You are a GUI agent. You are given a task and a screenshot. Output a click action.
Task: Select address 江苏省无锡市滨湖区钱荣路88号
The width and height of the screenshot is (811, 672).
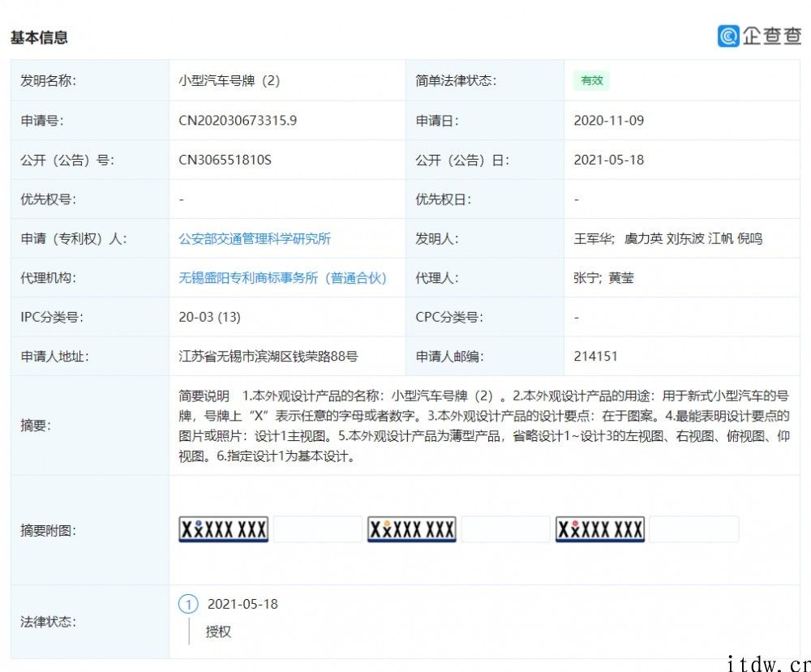tap(268, 356)
